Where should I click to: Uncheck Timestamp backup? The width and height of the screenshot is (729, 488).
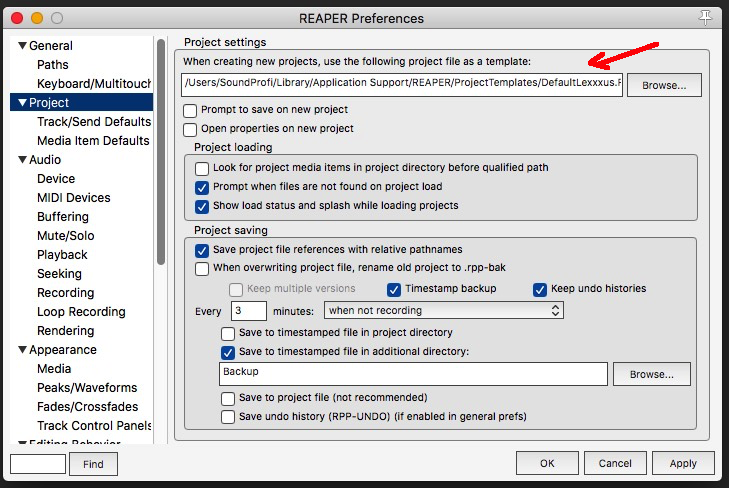pos(394,290)
